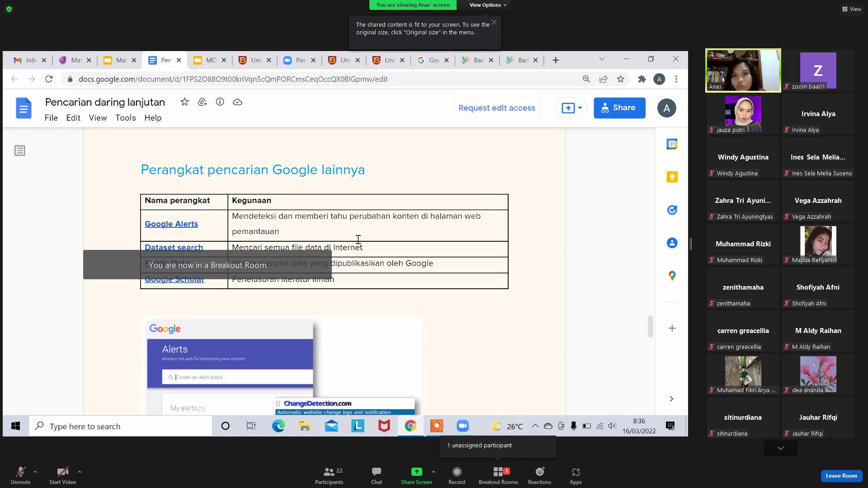Open the View menu in Docs
868x488 pixels.
coord(98,117)
